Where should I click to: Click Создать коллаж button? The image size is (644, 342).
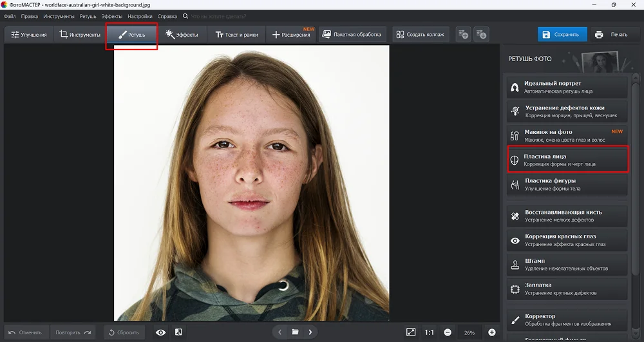(x=421, y=35)
